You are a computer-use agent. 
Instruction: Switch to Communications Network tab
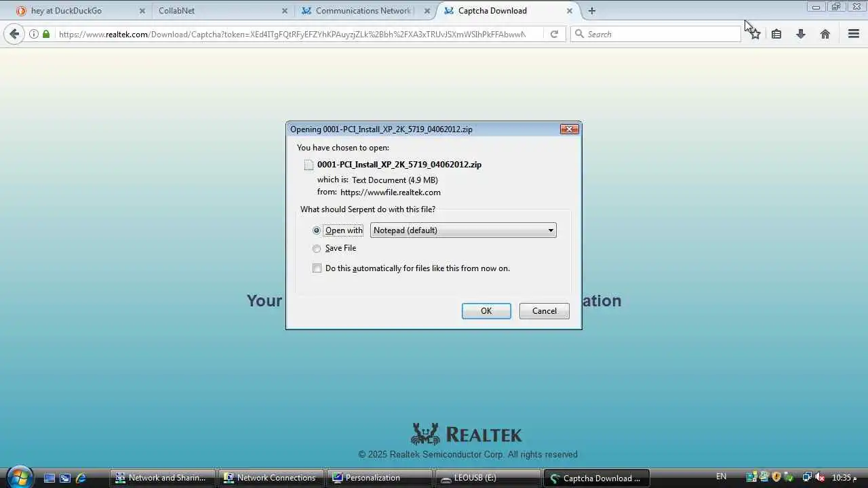pyautogui.click(x=366, y=11)
